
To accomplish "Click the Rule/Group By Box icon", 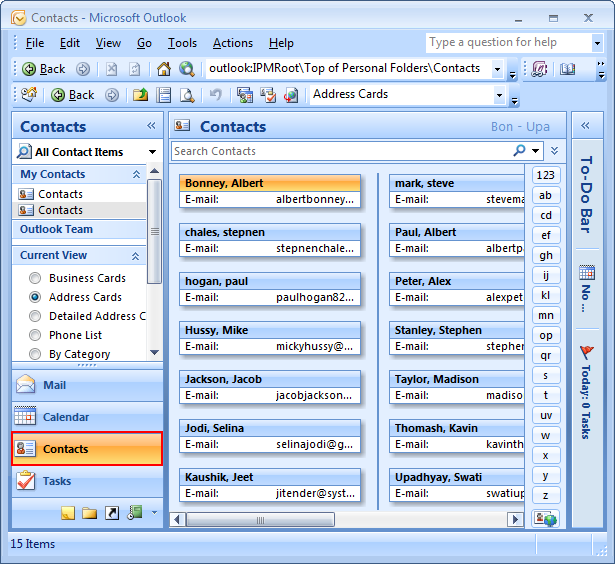I will coord(245,95).
